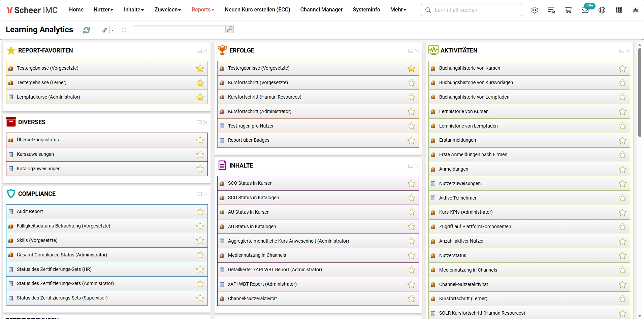644x319 pixels.
Task: Open the mail inbox with 99+ badge
Action: click(x=585, y=10)
